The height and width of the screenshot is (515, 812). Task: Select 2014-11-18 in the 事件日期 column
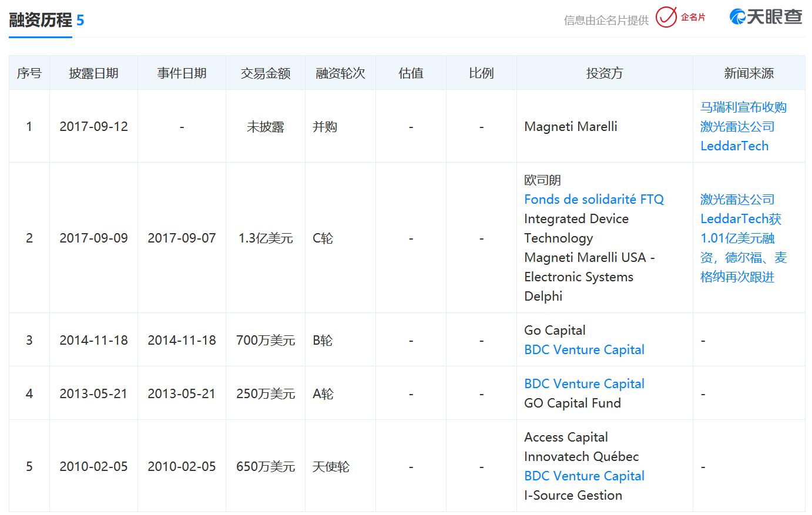pos(182,340)
